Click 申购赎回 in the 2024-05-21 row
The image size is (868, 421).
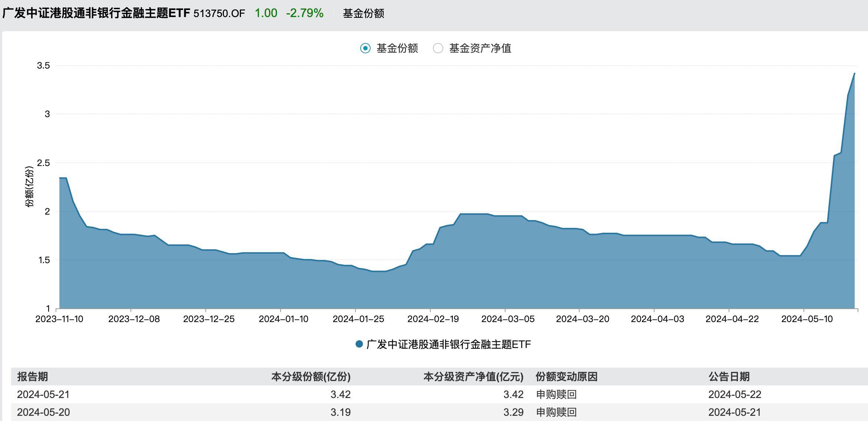click(556, 394)
